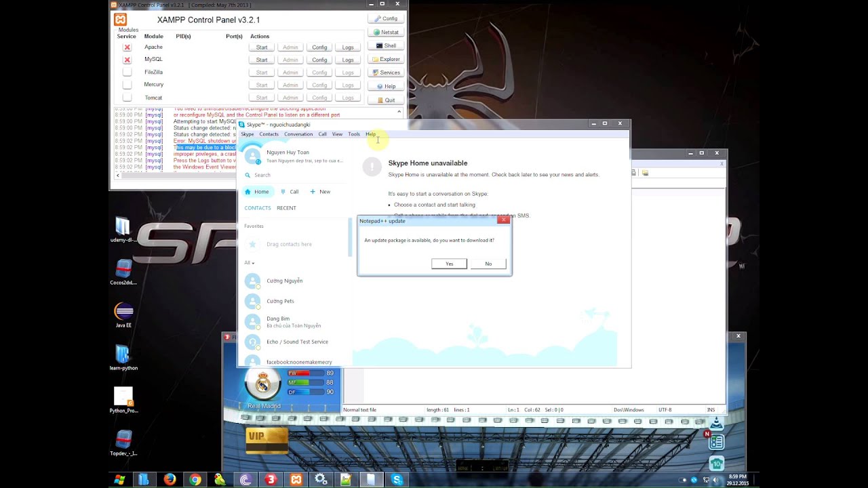
Task: Open Python_Pro desktop file
Action: pos(123,401)
